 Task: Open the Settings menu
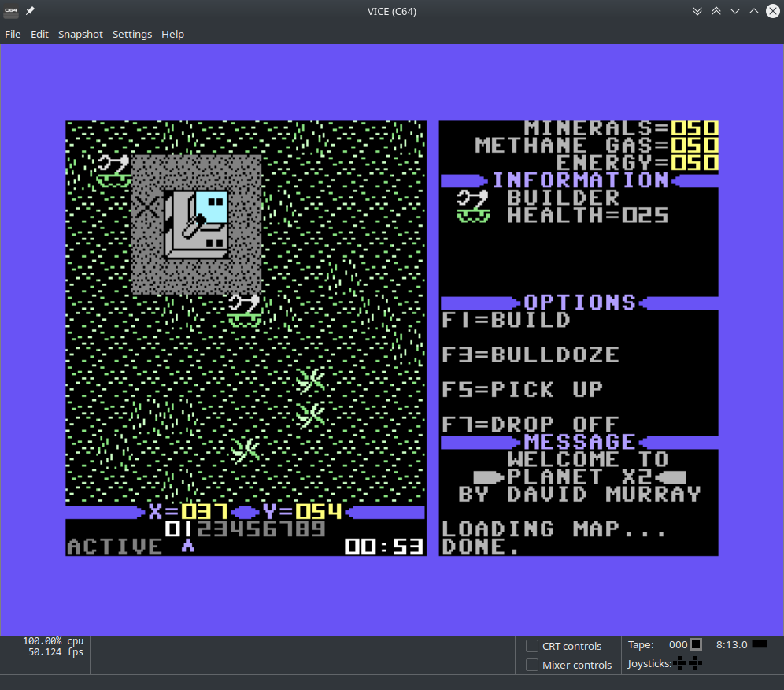(x=132, y=34)
